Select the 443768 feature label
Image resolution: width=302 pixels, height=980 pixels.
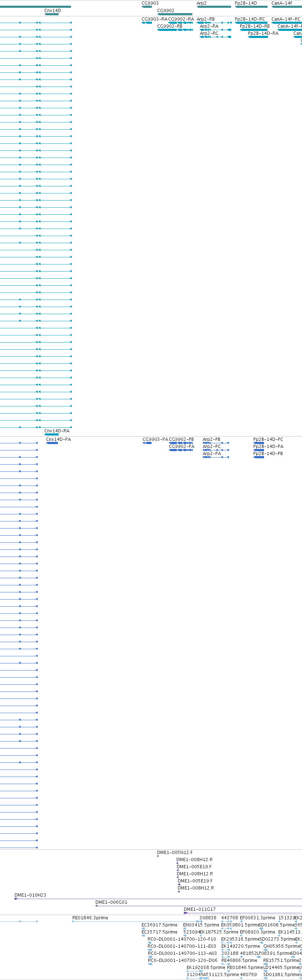[229, 918]
